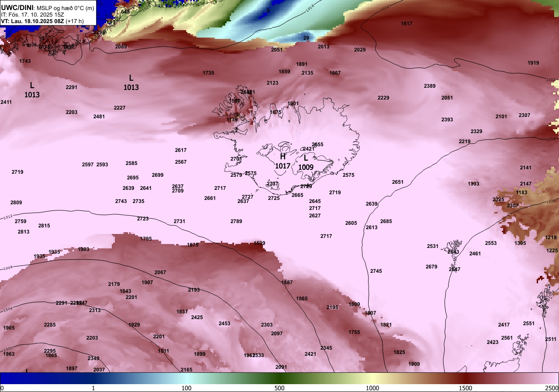Click the value 2329
The width and height of the screenshot is (559, 392).
[476, 131]
